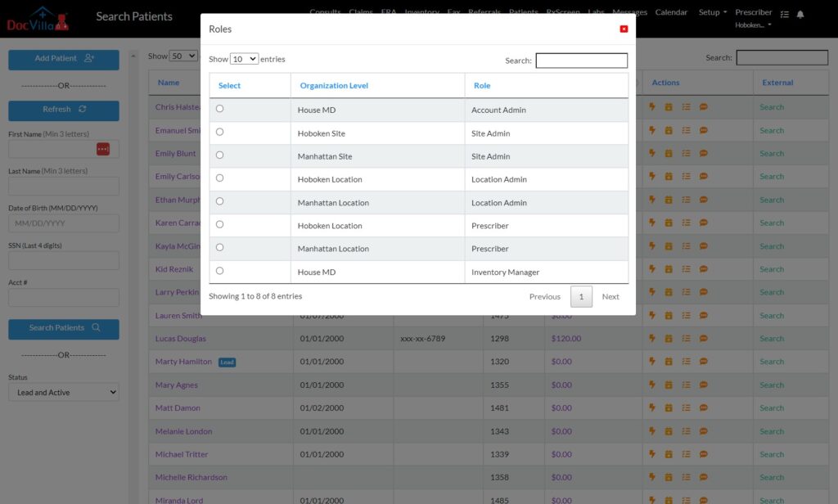
Task: Click Lead badge beside Marty Hamilton
Action: click(228, 362)
